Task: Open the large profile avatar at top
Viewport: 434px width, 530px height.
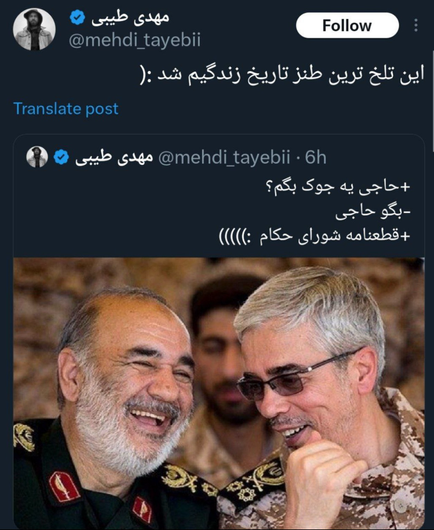Action: click(34, 29)
